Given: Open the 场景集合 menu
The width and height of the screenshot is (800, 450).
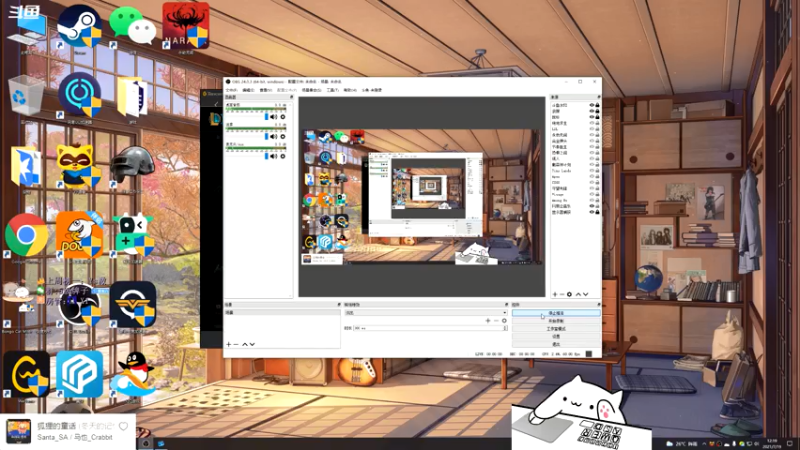Looking at the screenshot, I should tap(311, 90).
